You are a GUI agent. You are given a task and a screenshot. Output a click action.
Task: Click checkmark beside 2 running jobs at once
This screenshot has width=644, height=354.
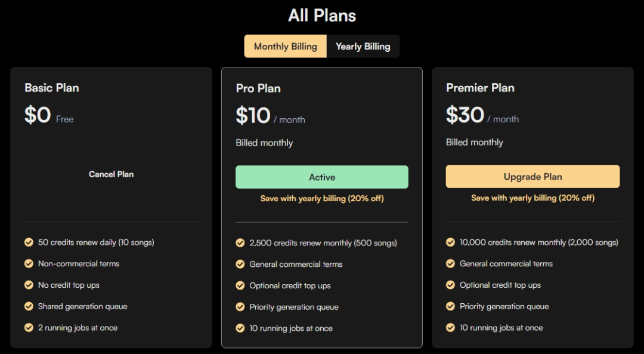pyautogui.click(x=29, y=327)
